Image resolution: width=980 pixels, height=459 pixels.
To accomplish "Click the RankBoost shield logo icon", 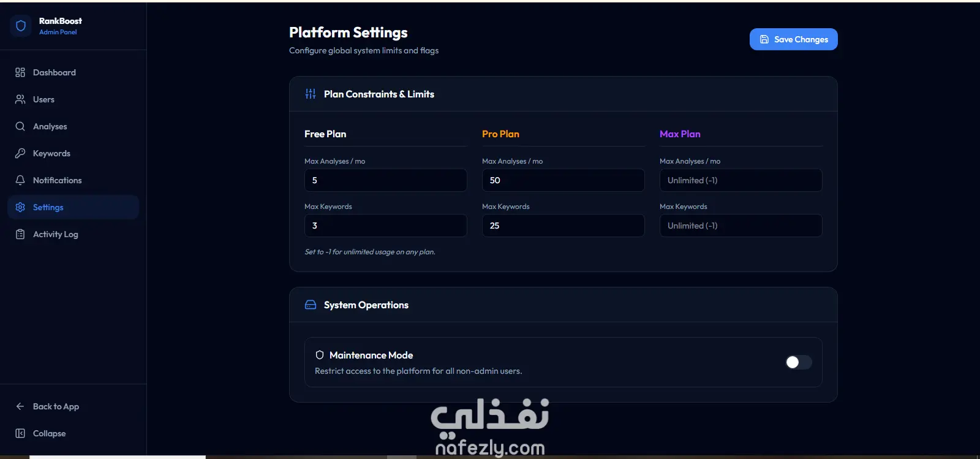I will coord(21,26).
